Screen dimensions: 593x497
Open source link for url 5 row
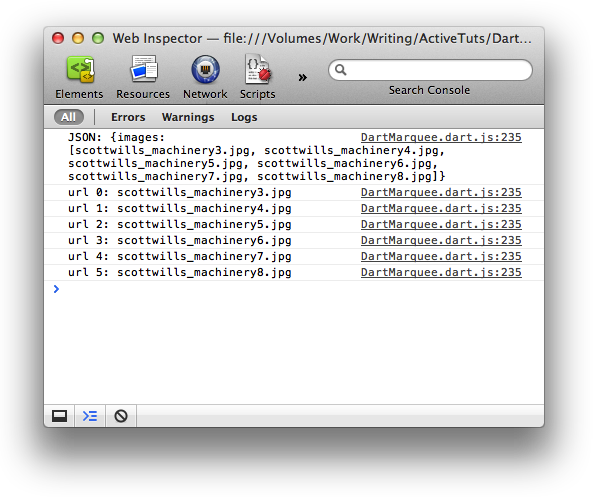441,272
